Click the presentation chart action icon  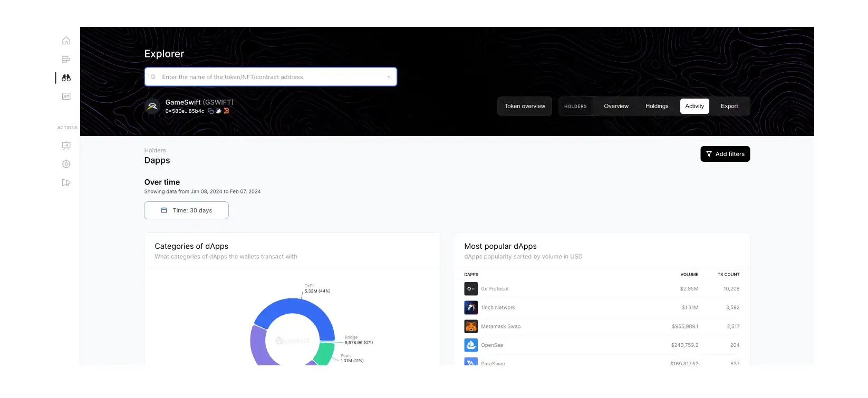click(66, 145)
